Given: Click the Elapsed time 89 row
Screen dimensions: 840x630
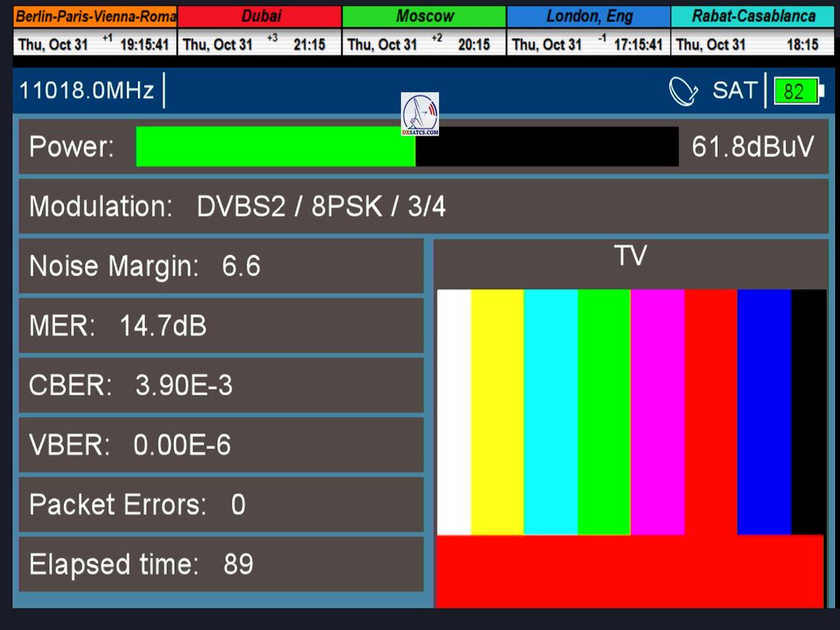Looking at the screenshot, I should coord(221,564).
